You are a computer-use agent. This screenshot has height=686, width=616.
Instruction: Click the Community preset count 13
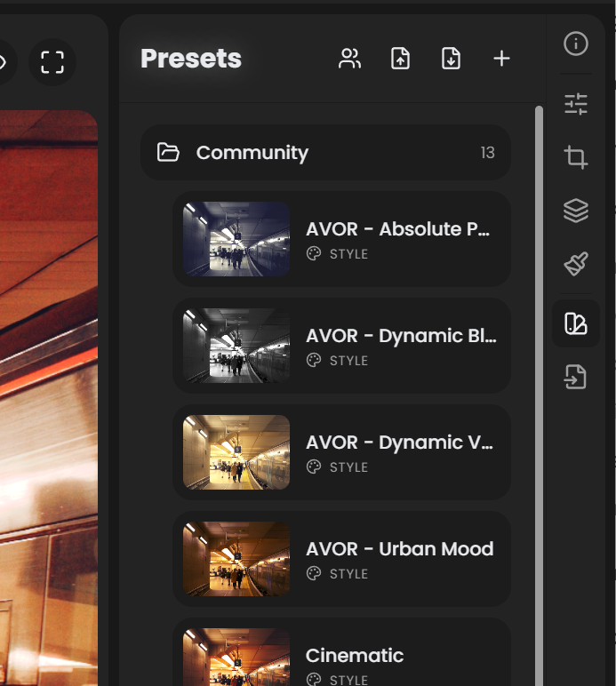(487, 153)
